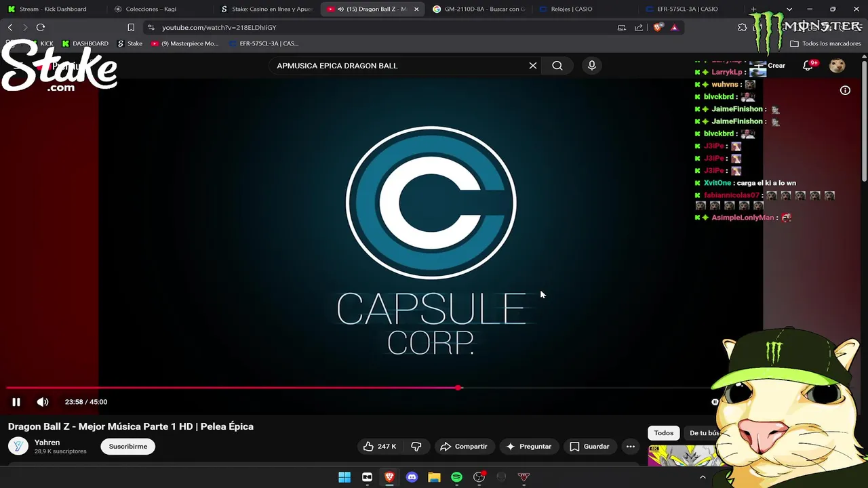Image resolution: width=868 pixels, height=488 pixels.
Task: Open Brave Rewards triangle icon
Action: point(674,27)
